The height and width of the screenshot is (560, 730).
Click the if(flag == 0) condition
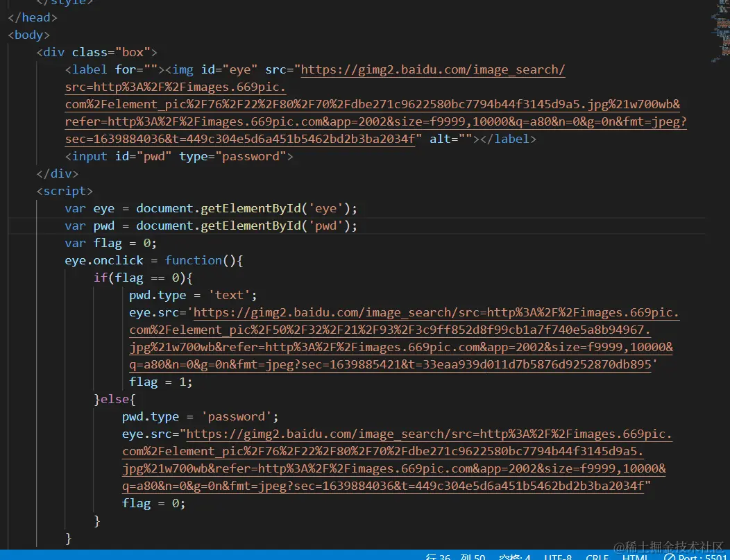point(144,278)
